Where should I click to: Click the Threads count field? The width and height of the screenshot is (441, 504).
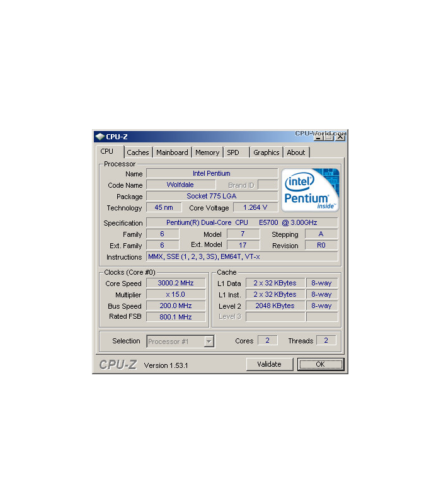tap(326, 340)
